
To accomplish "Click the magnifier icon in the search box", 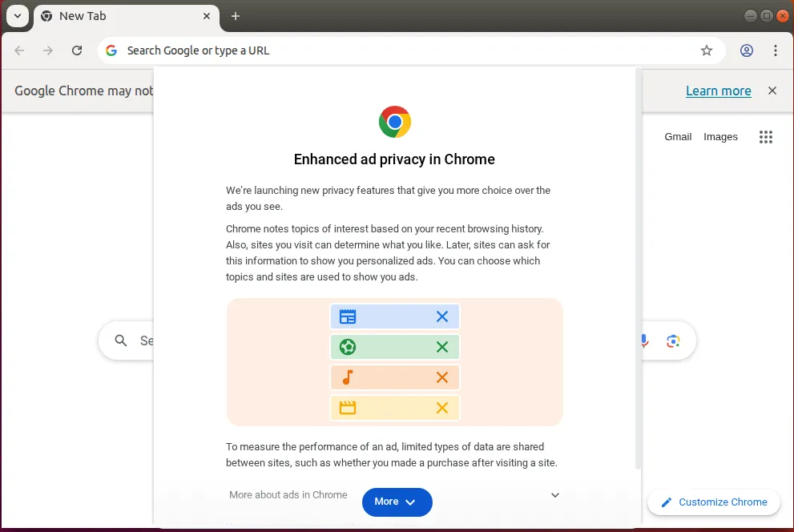I will coord(120,341).
